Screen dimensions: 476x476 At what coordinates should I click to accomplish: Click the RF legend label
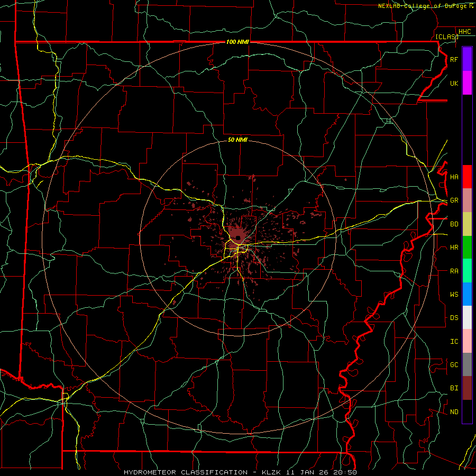click(454, 60)
